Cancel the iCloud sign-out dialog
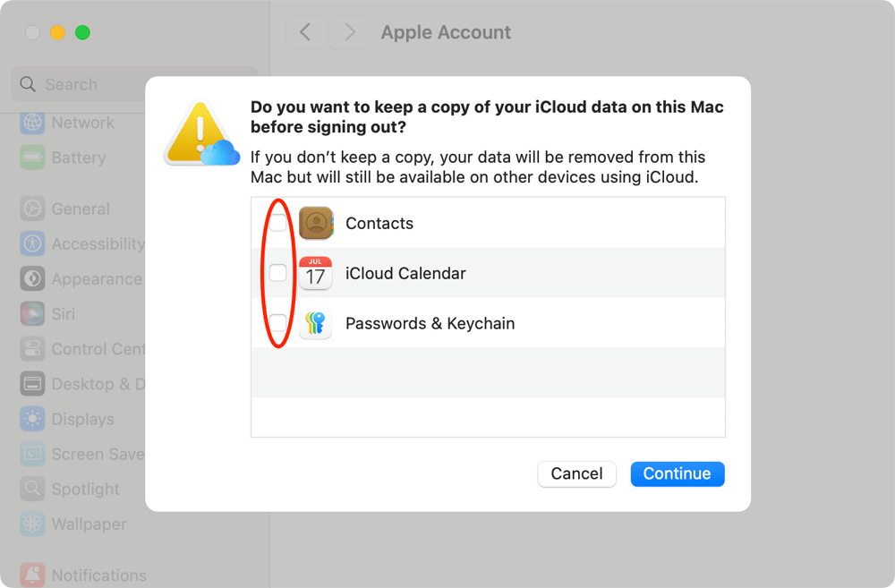 [x=576, y=473]
